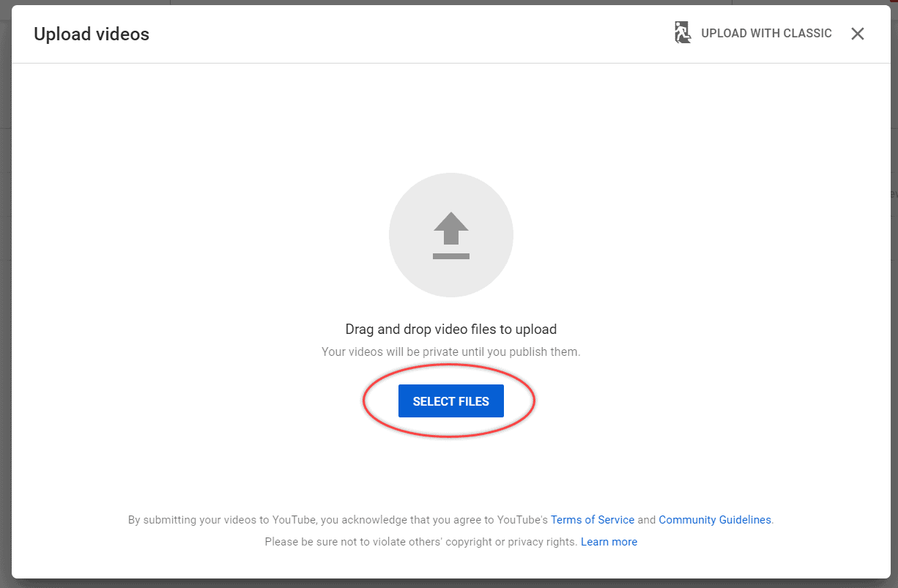Follow the Learn more link
This screenshot has height=588, width=898.
click(x=609, y=542)
